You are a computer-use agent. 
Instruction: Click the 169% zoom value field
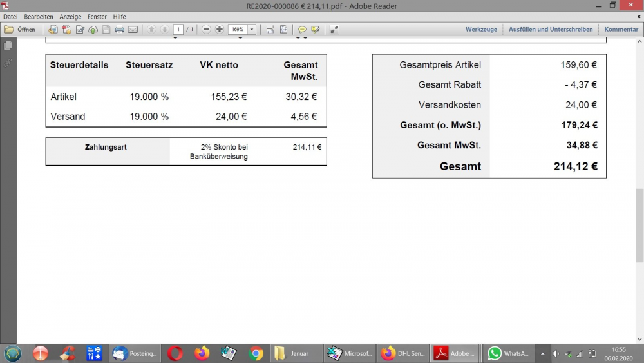point(238,29)
